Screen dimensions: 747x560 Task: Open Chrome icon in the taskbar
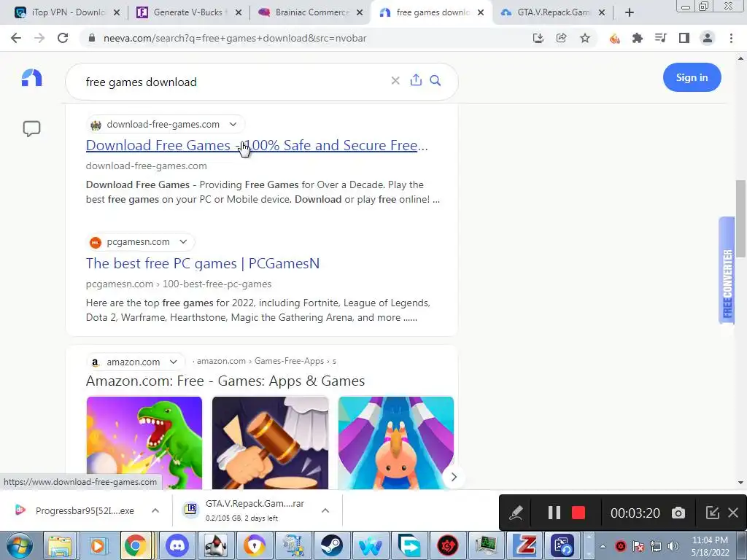tap(136, 545)
